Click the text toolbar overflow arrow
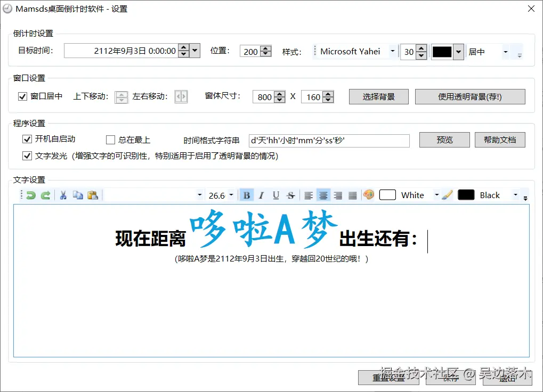 (525, 198)
